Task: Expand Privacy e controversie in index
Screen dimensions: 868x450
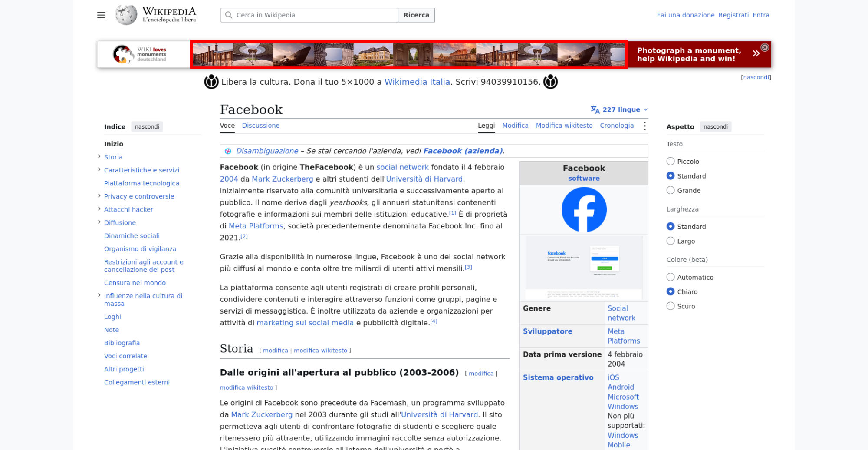Action: [99, 196]
